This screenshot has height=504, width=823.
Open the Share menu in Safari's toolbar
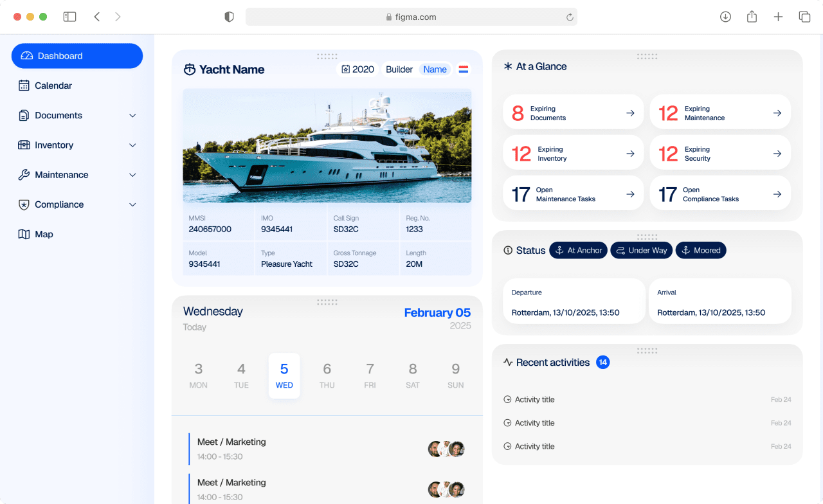752,16
